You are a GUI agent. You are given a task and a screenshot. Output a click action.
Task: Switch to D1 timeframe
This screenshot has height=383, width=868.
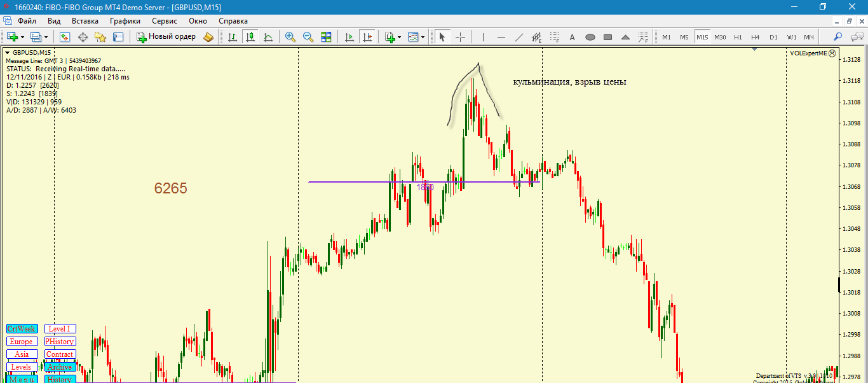773,37
